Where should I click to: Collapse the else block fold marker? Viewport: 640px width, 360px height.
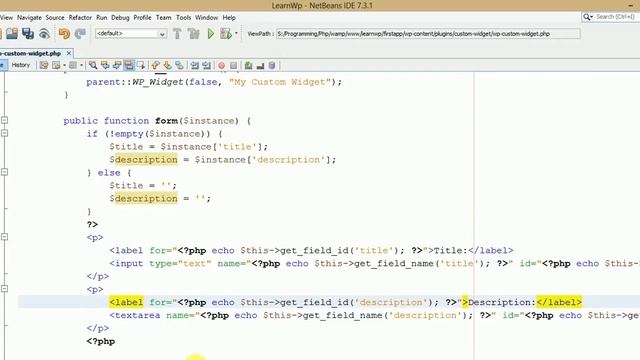point(4,172)
